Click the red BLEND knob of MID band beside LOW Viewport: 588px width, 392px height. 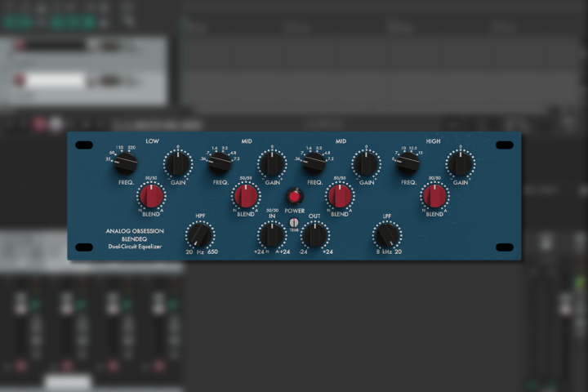246,196
